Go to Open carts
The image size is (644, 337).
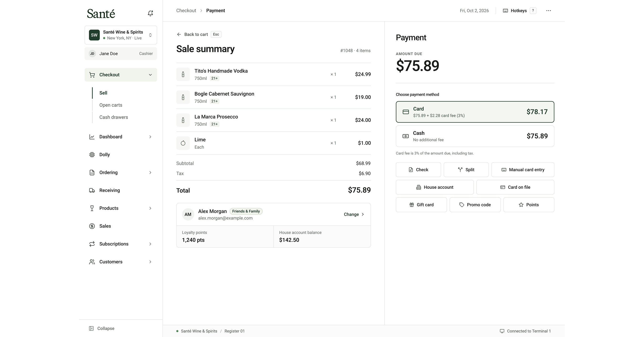[111, 105]
